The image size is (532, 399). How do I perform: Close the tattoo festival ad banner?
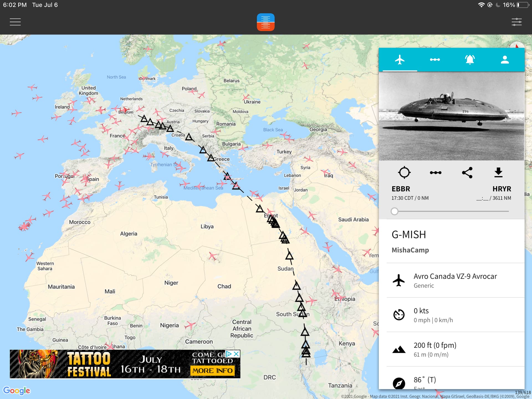pos(236,354)
